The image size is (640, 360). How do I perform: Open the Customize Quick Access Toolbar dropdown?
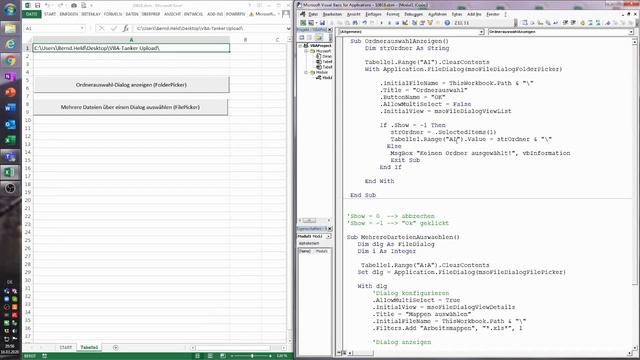point(91,5)
